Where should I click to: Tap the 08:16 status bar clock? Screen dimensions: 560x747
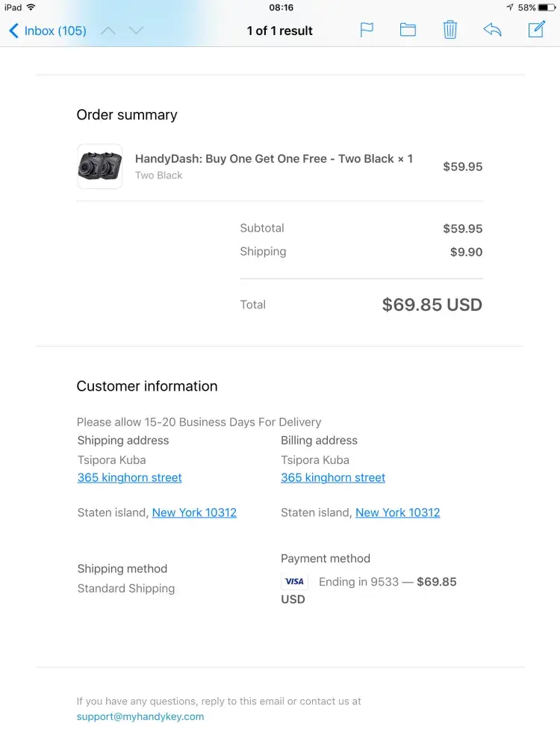tap(281, 7)
